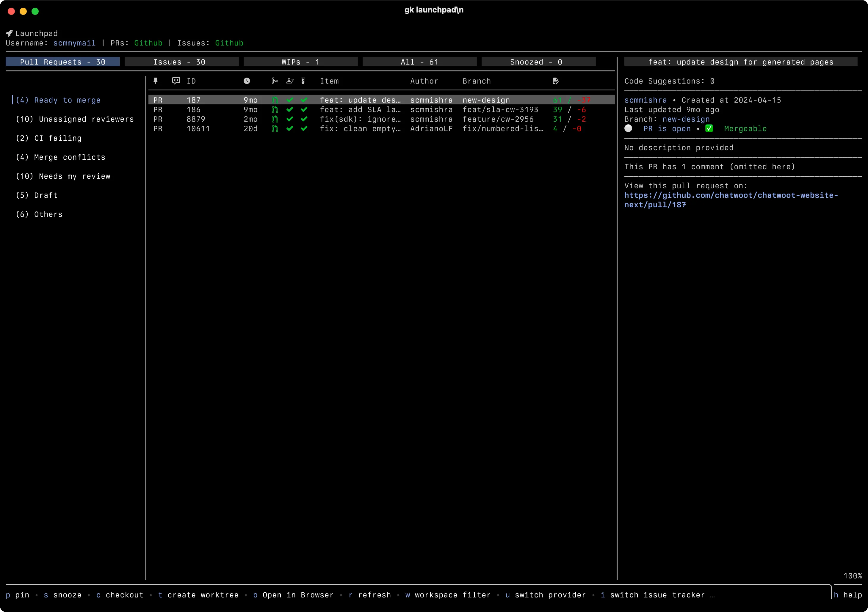Click the PR is open status indicator
Viewport: 868px width, 612px height.
pyautogui.click(x=629, y=128)
